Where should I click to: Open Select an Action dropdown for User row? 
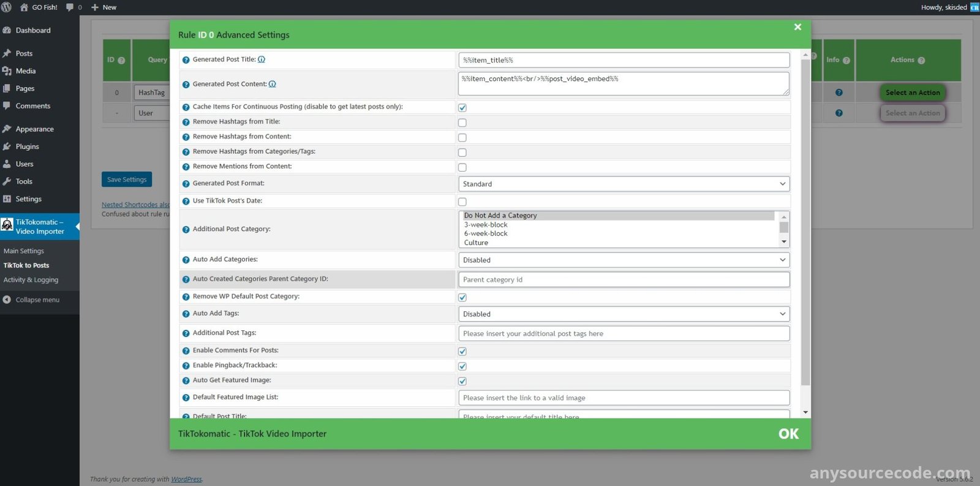913,113
